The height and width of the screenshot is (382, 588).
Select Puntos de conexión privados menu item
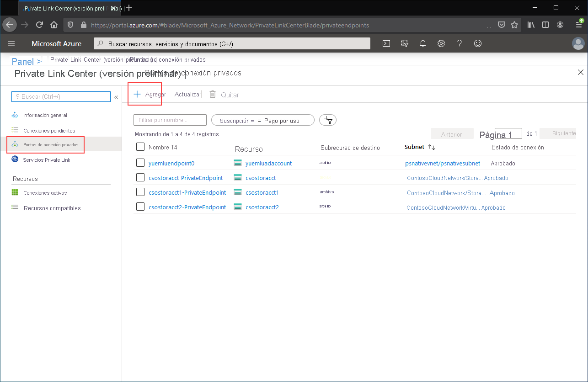[51, 144]
